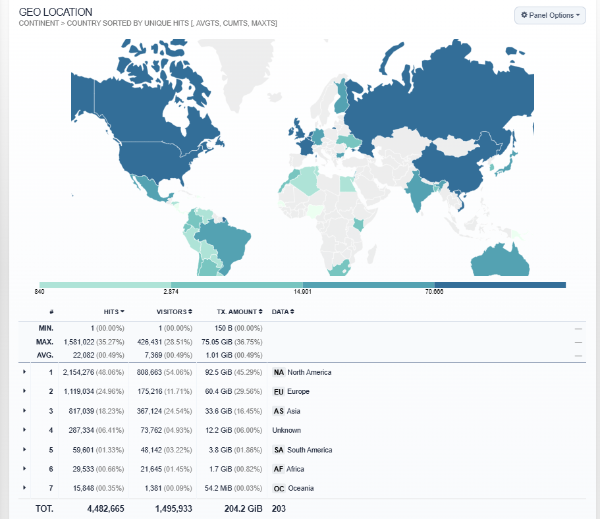Click Asia visitors value 367,124
600x519 pixels.
(149, 411)
